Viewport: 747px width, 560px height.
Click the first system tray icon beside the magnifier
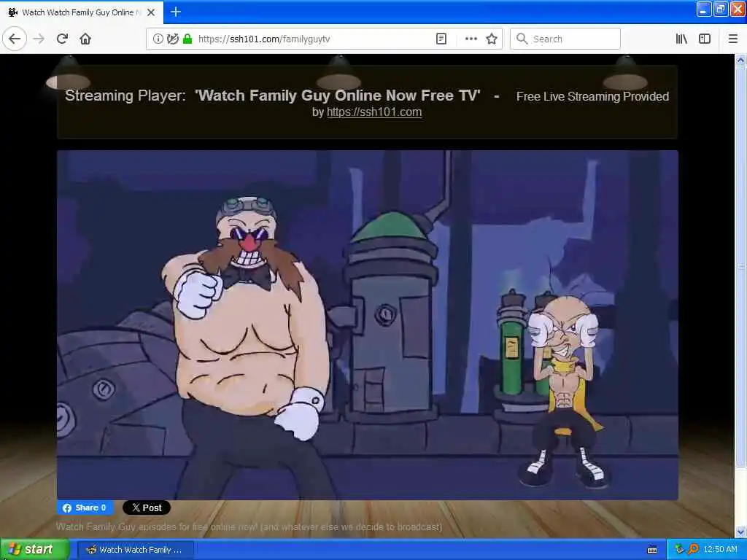[679, 550]
